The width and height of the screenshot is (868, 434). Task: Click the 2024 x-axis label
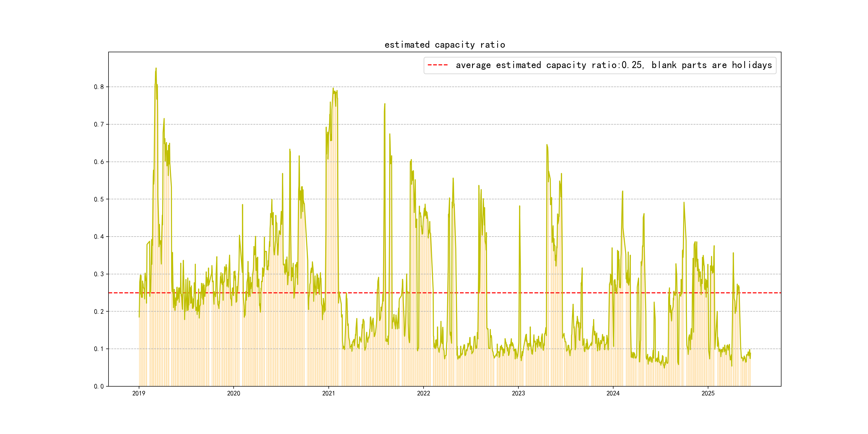click(613, 393)
